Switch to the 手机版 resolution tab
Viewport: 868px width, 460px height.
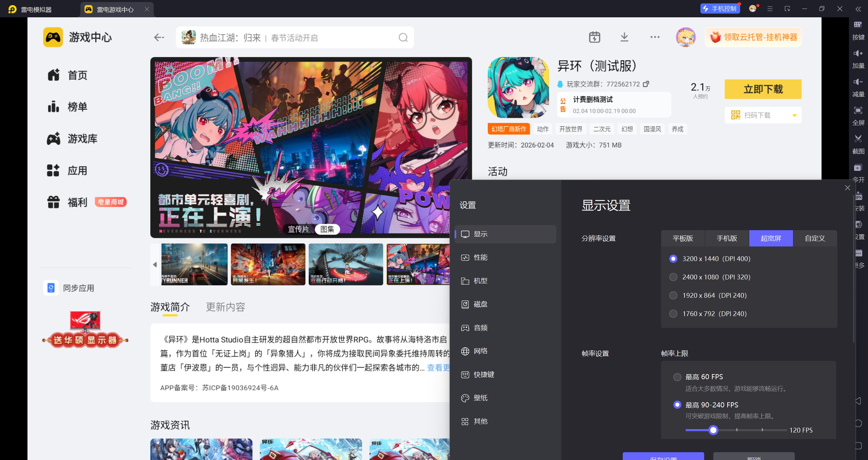tap(727, 238)
